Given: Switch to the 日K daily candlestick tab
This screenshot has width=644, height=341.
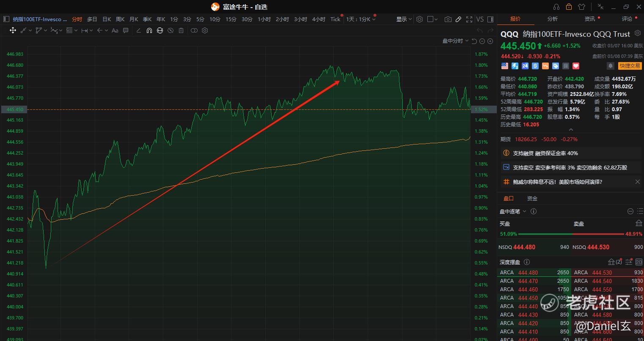Looking at the screenshot, I should tap(107, 19).
